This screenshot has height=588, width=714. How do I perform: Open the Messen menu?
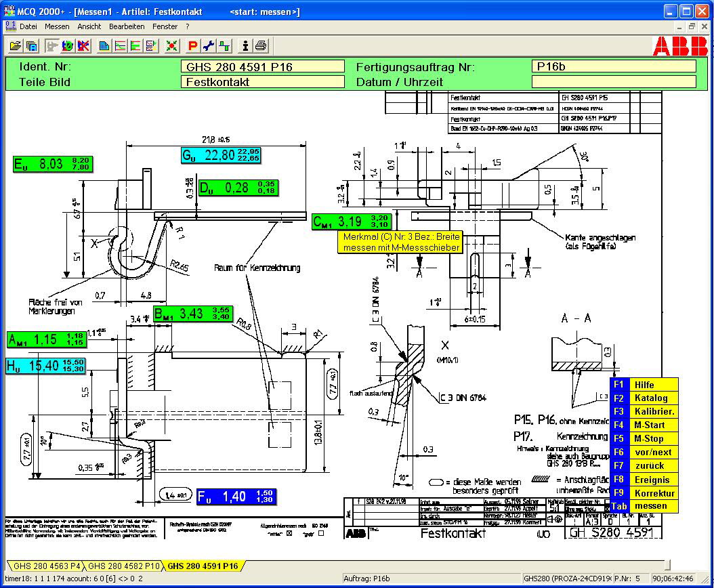57,27
